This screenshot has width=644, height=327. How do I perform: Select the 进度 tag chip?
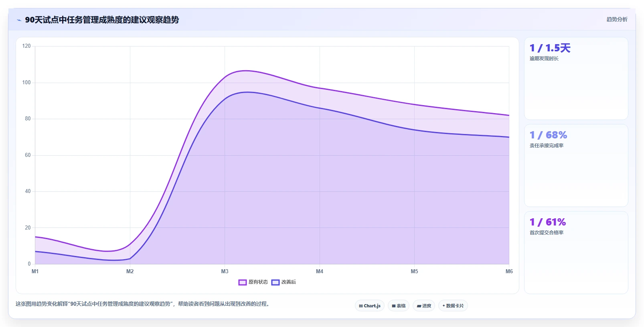click(424, 306)
